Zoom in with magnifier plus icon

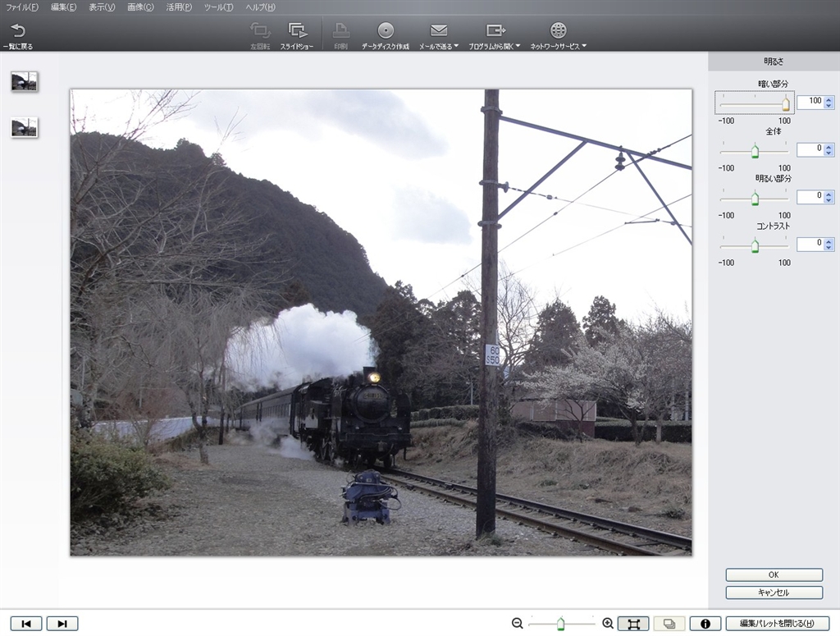(608, 623)
